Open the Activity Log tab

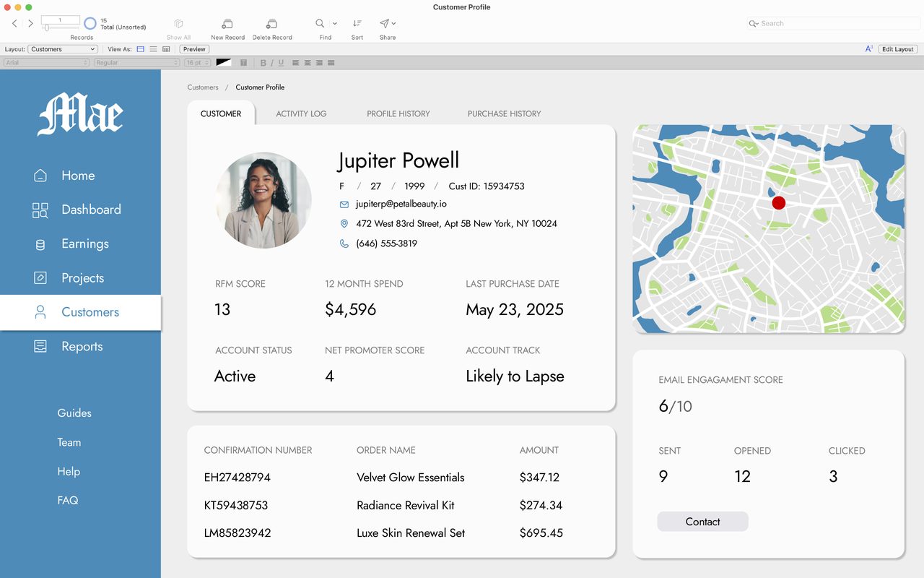pyautogui.click(x=301, y=113)
